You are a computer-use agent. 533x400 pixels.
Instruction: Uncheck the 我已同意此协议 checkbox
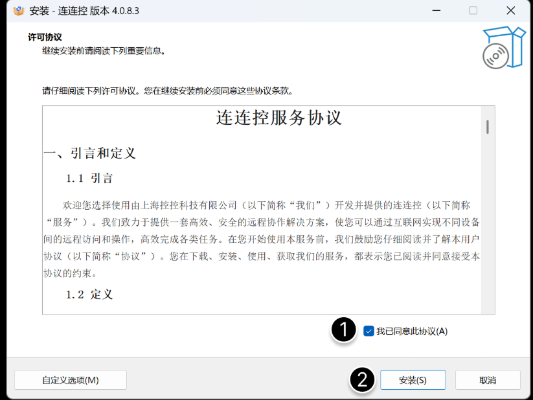pos(368,331)
